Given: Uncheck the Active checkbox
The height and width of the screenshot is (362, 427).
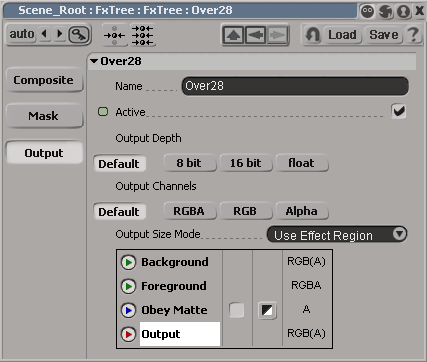Looking at the screenshot, I should tap(399, 111).
